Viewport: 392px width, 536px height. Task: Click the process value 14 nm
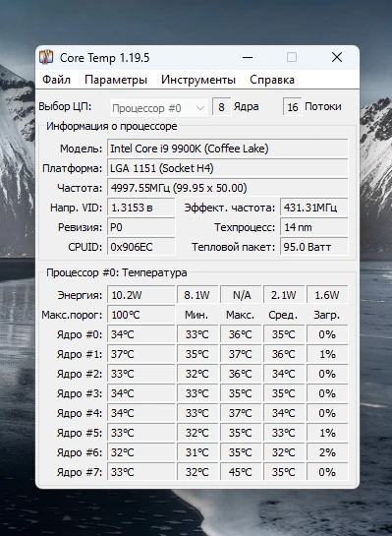pyautogui.click(x=313, y=227)
